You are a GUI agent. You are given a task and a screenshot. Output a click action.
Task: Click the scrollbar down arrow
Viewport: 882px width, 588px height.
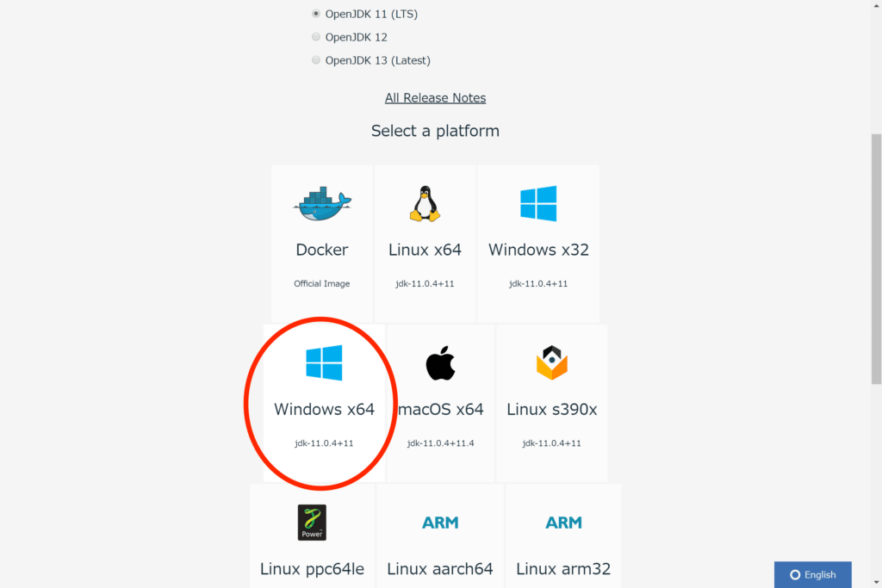[x=875, y=582]
